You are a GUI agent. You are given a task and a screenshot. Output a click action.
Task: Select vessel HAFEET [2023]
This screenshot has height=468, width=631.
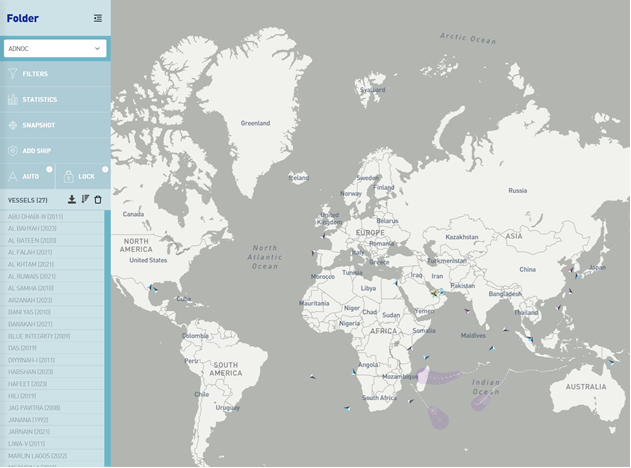pyautogui.click(x=52, y=384)
